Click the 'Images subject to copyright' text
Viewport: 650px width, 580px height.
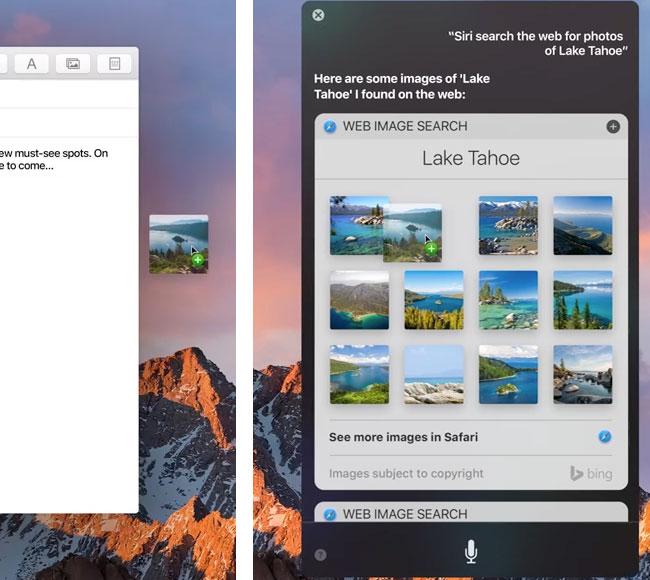tap(406, 473)
